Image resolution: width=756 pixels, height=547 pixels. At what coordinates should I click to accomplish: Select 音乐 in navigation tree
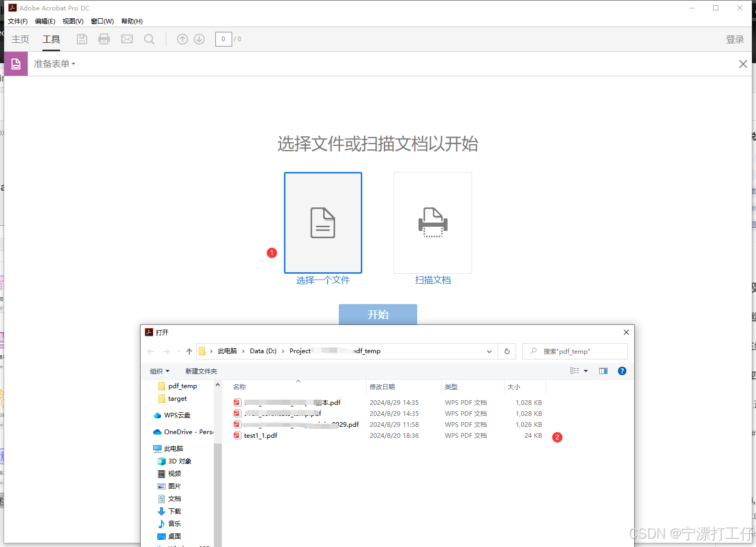[x=169, y=524]
